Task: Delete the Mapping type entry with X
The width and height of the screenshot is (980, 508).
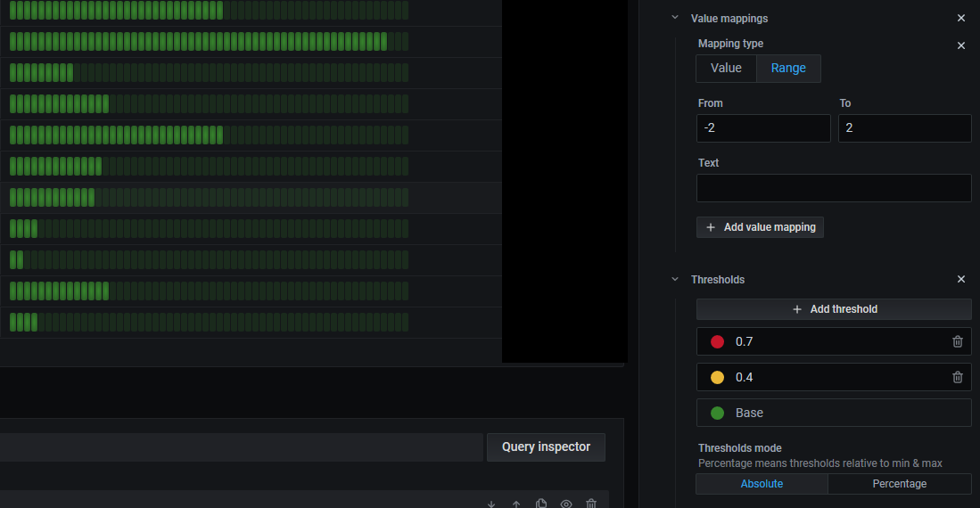Action: [x=960, y=45]
